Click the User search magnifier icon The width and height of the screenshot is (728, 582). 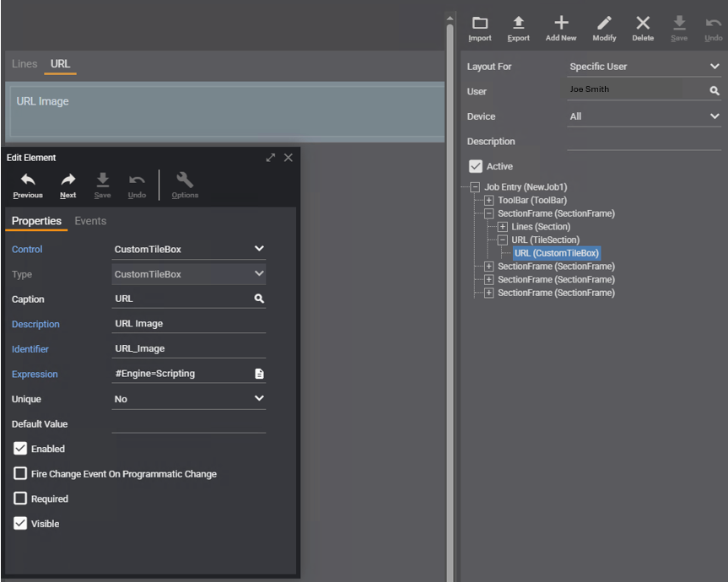pyautogui.click(x=715, y=91)
